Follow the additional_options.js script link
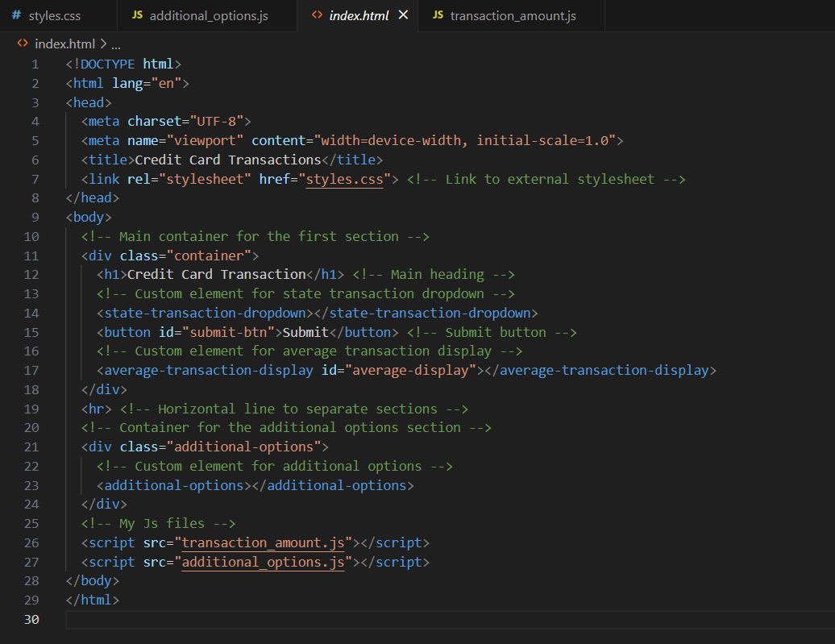 tap(263, 562)
